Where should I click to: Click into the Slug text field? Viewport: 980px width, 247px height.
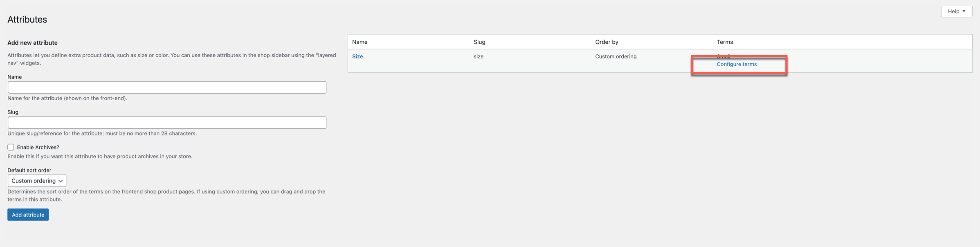(167, 122)
